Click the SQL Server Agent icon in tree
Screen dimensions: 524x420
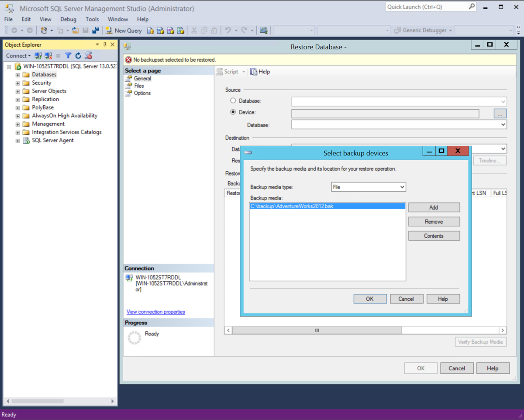pos(26,141)
